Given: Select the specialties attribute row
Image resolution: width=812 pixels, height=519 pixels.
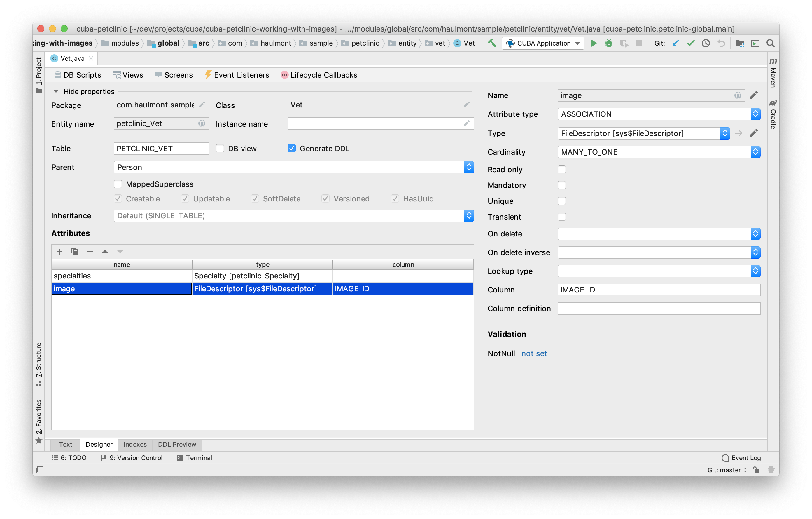Looking at the screenshot, I should (262, 276).
